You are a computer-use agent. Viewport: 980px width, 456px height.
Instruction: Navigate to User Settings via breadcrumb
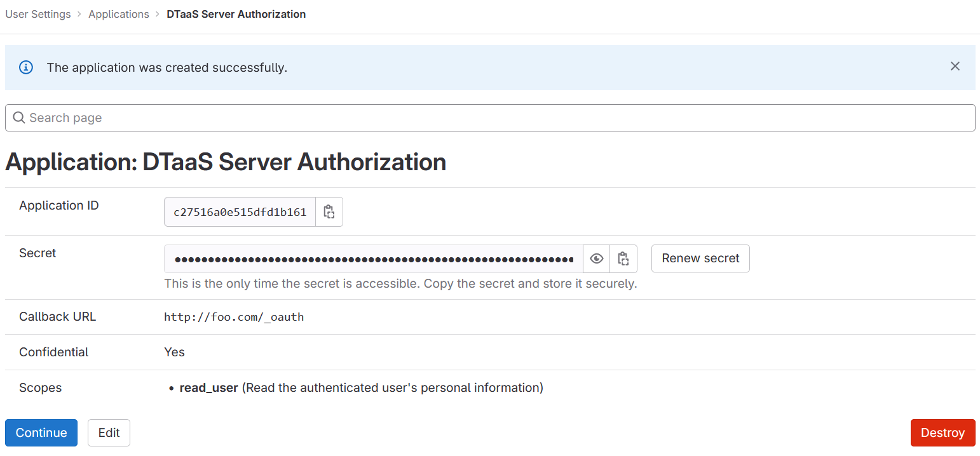tap(37, 14)
